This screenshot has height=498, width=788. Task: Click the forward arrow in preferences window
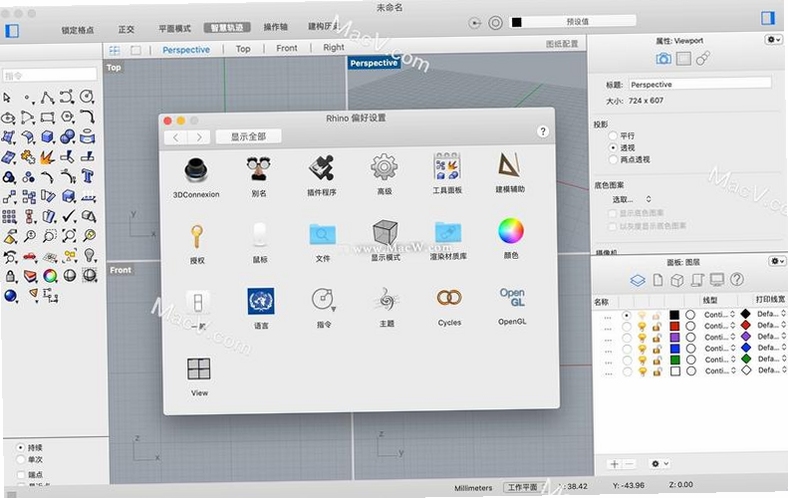tap(199, 137)
